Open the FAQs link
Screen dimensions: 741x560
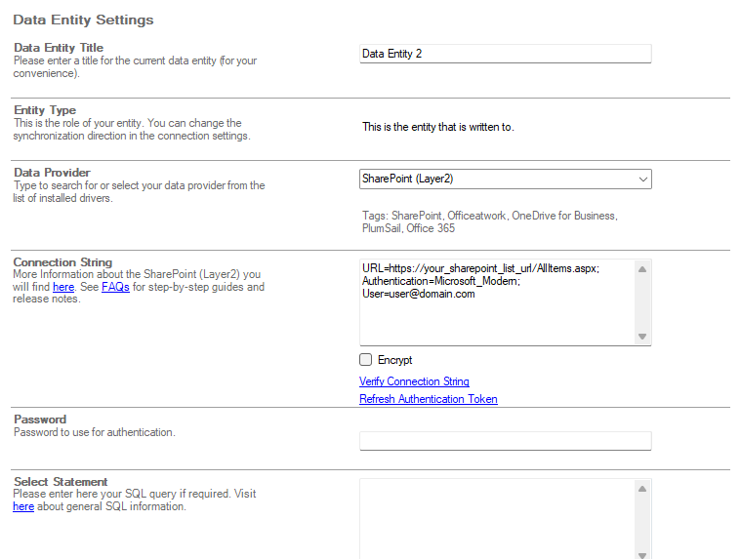115,287
